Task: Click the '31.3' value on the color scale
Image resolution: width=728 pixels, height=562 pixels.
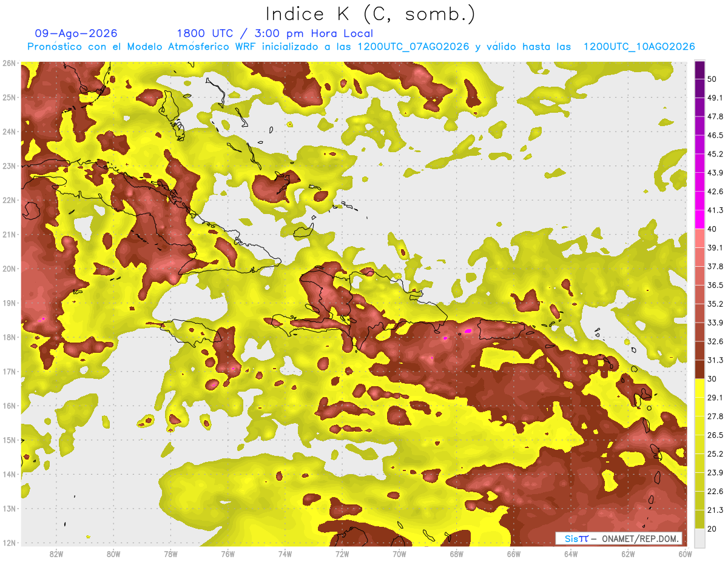Action: (x=715, y=360)
